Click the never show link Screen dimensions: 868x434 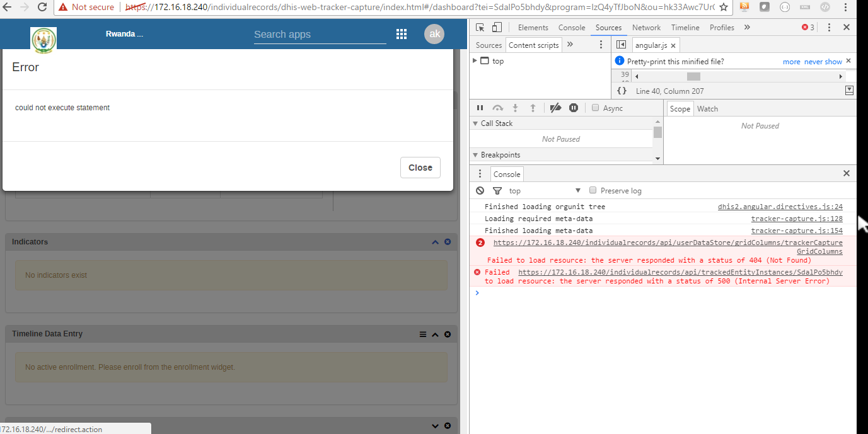point(823,62)
